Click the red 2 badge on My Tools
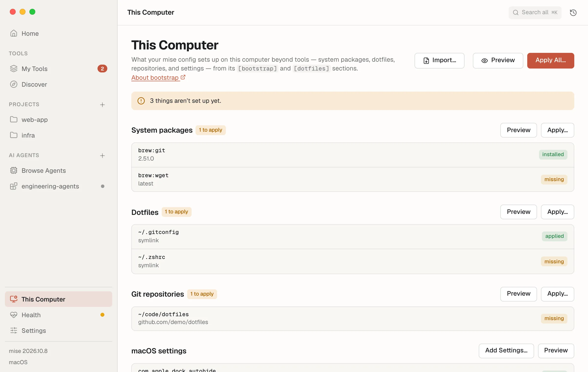Image resolution: width=588 pixels, height=372 pixels. [x=102, y=69]
